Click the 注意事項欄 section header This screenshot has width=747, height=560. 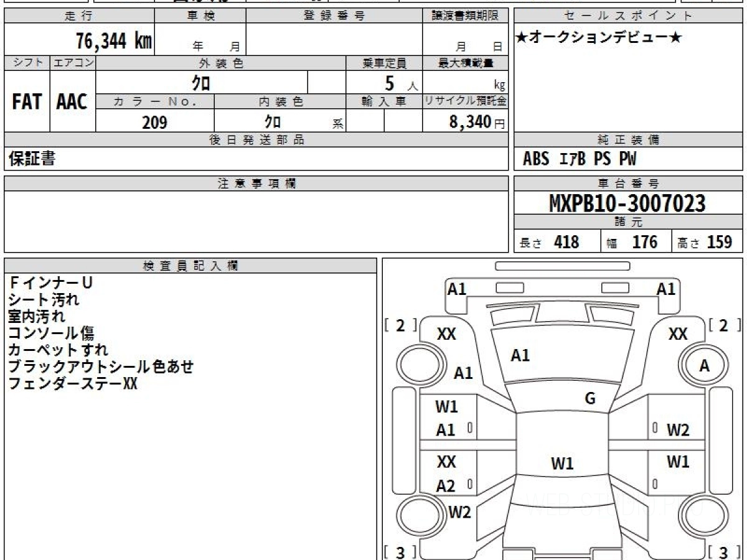(x=256, y=184)
